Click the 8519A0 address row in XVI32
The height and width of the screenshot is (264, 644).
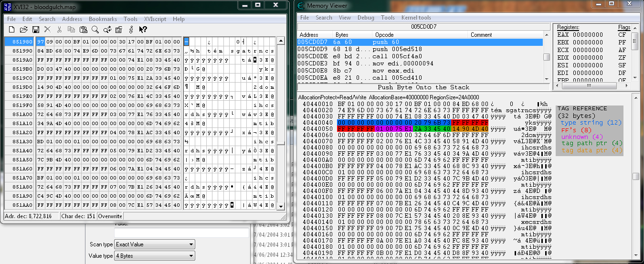pyautogui.click(x=20, y=60)
